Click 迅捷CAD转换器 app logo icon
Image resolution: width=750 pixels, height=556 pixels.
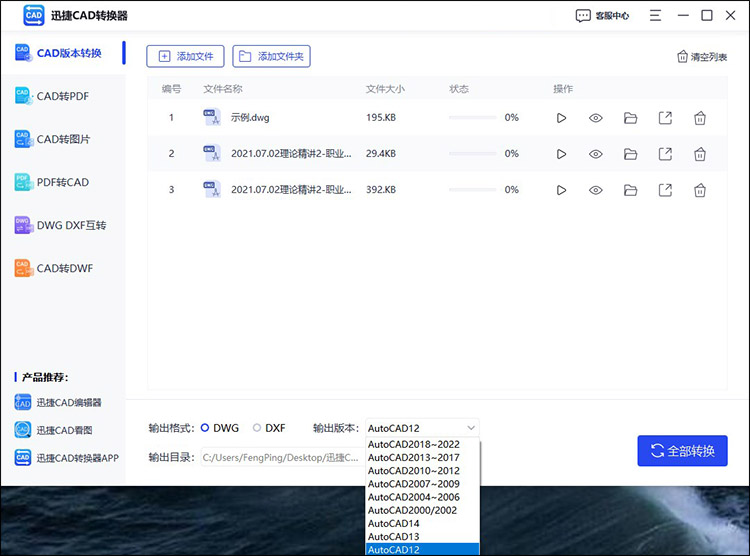tap(33, 15)
